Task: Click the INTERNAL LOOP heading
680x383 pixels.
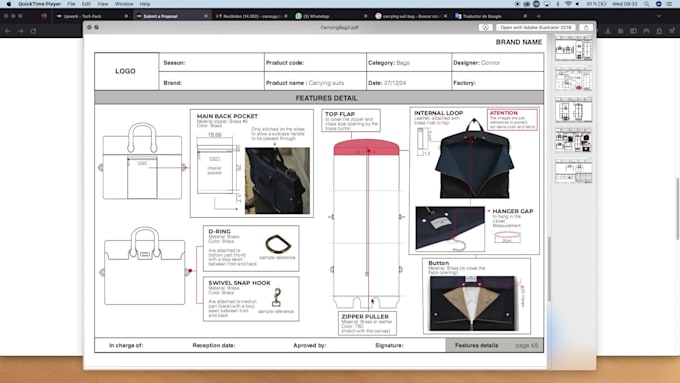Action: coord(438,113)
